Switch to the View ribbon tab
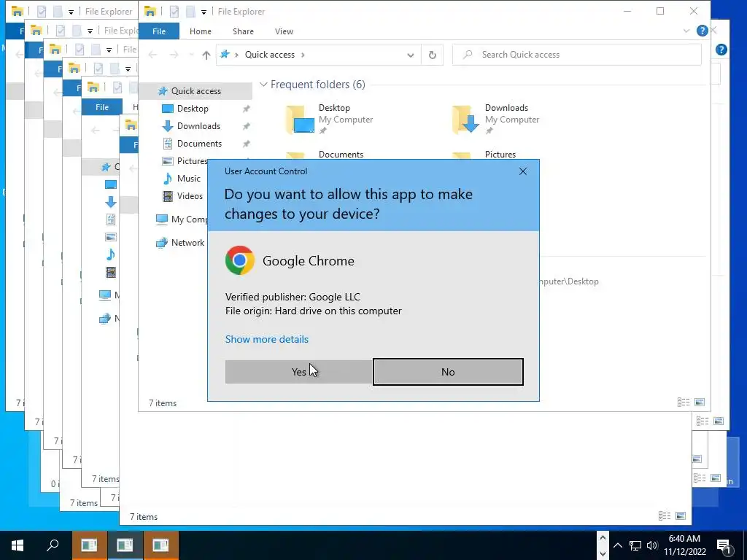The height and width of the screenshot is (560, 747). coord(284,31)
